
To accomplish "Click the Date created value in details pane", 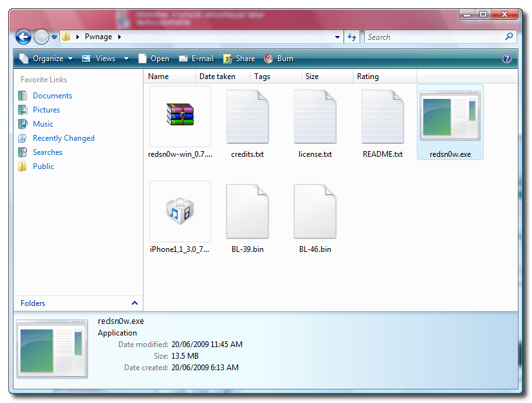I will (x=205, y=368).
